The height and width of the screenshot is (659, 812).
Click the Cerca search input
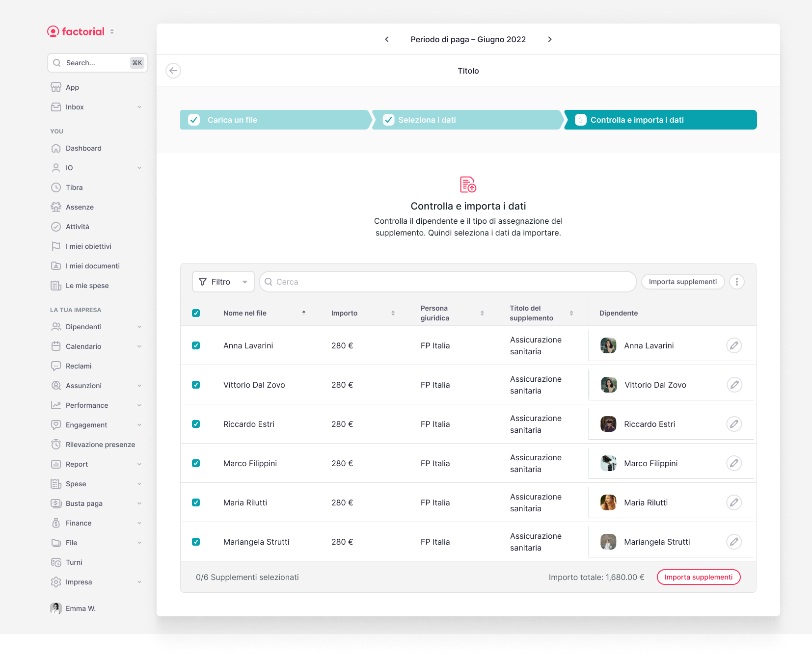coord(448,282)
